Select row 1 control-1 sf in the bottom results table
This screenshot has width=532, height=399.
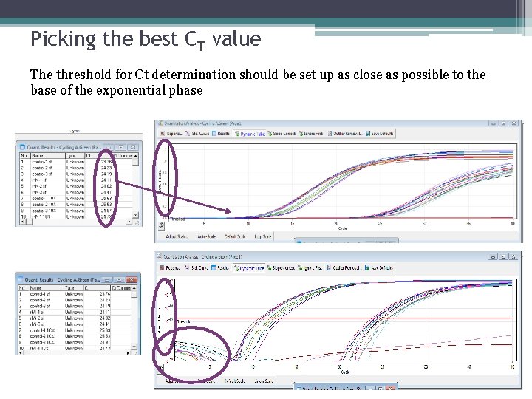[x=75, y=294]
